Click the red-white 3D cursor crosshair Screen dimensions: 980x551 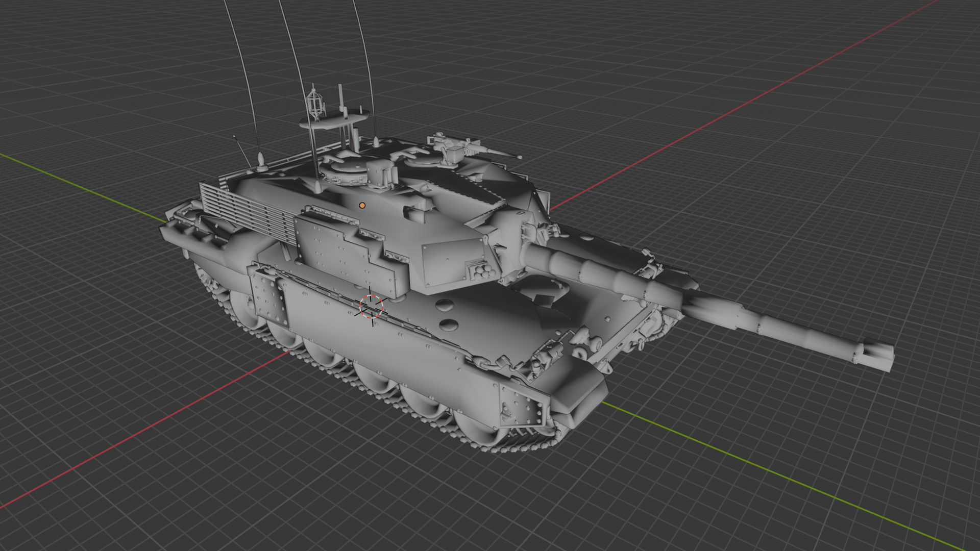[x=371, y=306]
